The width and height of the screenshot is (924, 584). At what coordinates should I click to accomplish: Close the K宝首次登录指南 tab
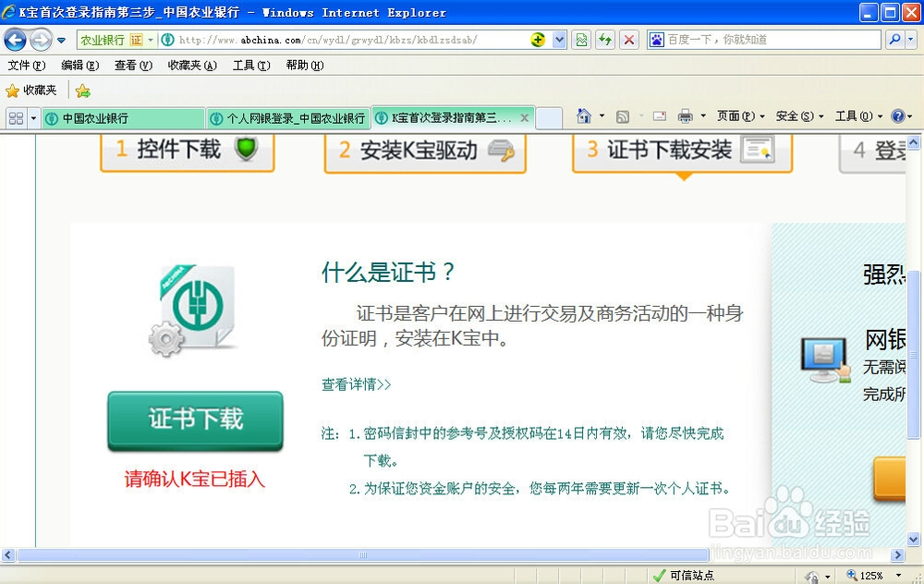click(x=524, y=118)
